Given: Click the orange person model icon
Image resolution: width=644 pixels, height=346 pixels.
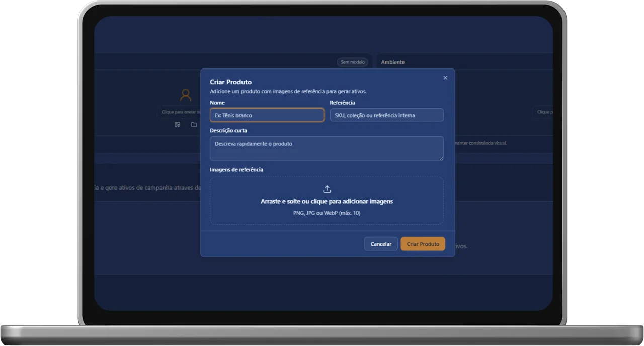Looking at the screenshot, I should (x=186, y=95).
